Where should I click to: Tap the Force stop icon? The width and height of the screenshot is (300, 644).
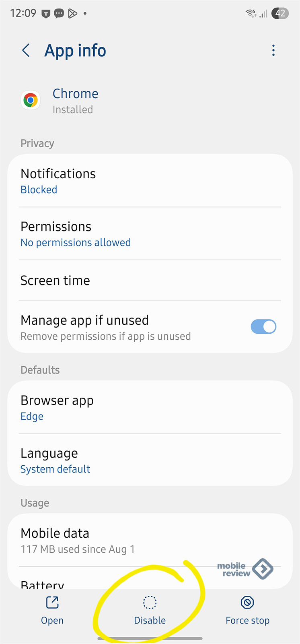pyautogui.click(x=247, y=603)
